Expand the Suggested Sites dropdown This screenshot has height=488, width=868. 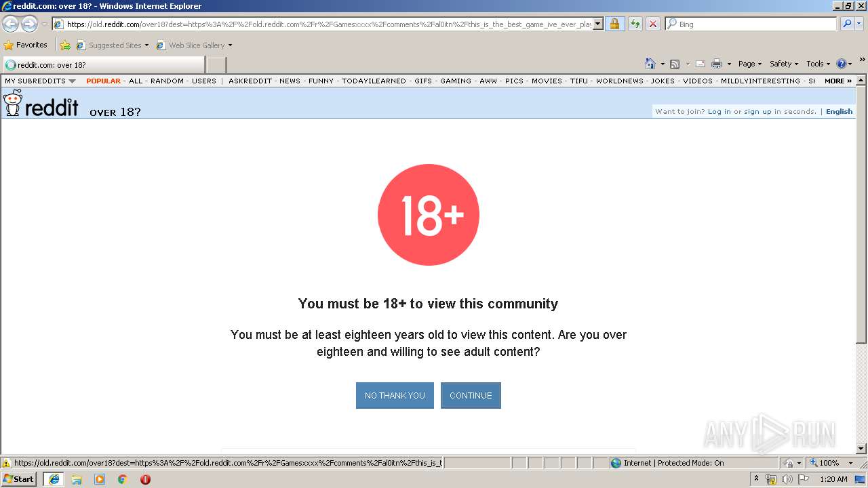point(146,45)
